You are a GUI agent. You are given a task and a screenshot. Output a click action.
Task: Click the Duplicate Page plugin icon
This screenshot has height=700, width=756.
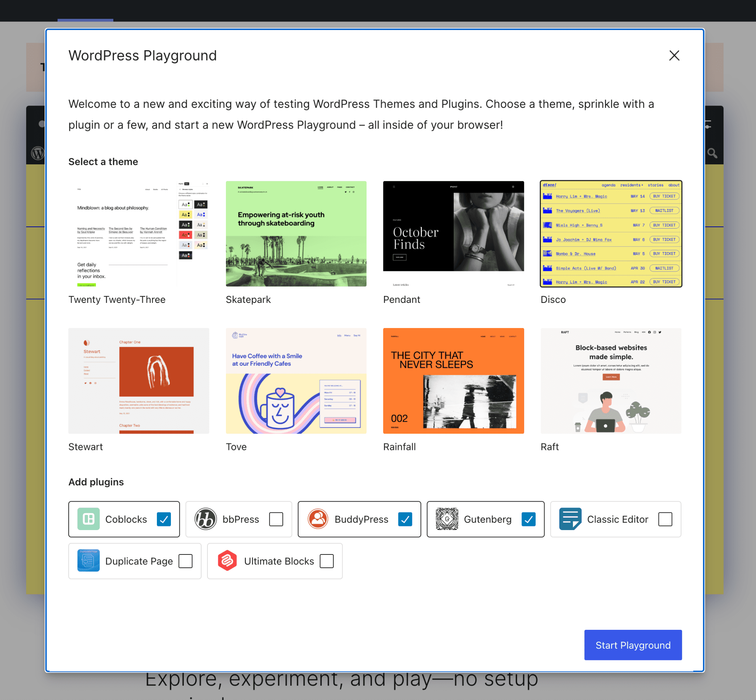tap(89, 561)
